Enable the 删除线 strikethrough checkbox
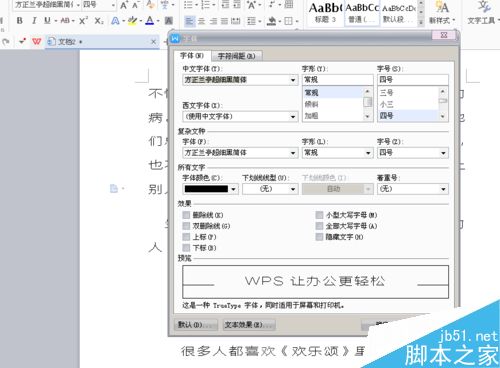 click(186, 215)
